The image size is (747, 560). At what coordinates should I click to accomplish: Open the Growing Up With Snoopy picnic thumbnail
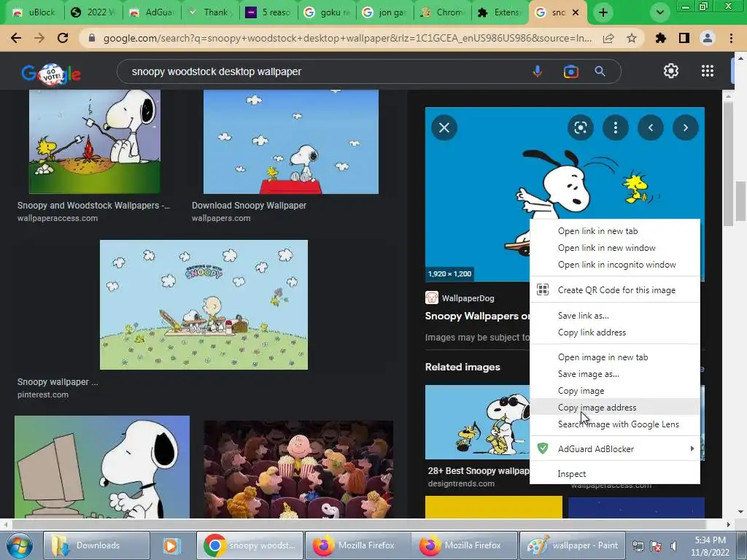204,305
